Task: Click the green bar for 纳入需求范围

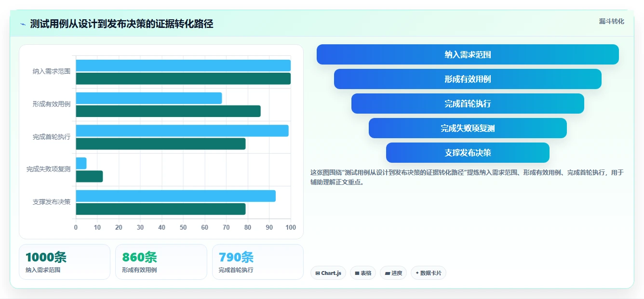Action: [x=183, y=78]
